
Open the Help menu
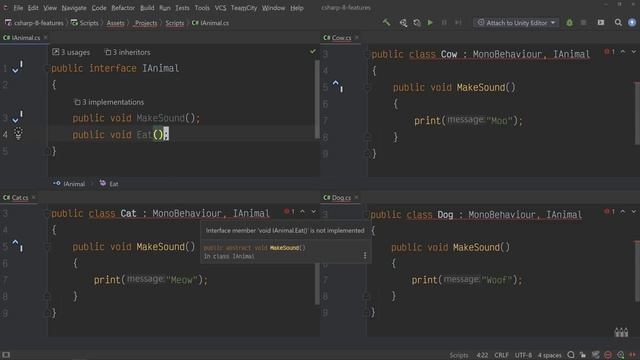pyautogui.click(x=297, y=8)
